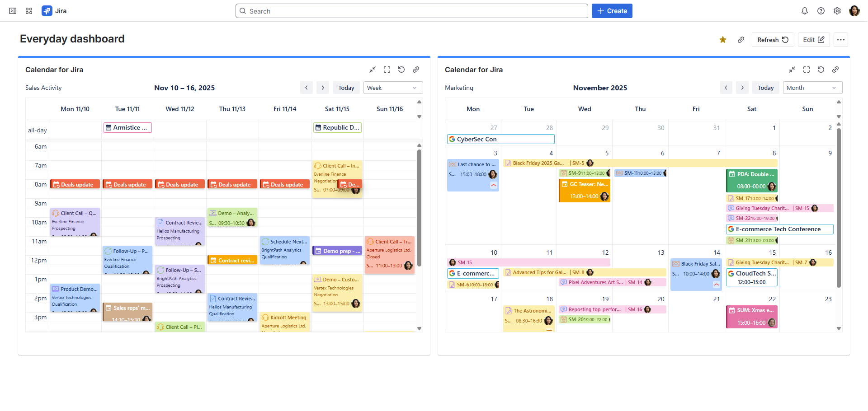Collapse the Last chance to event chevron
This screenshot has height=411, width=868.
pyautogui.click(x=494, y=185)
